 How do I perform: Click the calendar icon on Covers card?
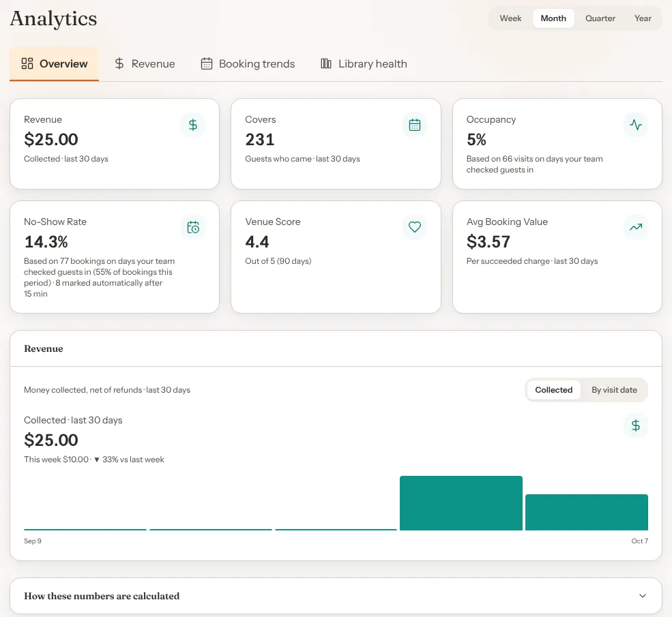coord(414,125)
